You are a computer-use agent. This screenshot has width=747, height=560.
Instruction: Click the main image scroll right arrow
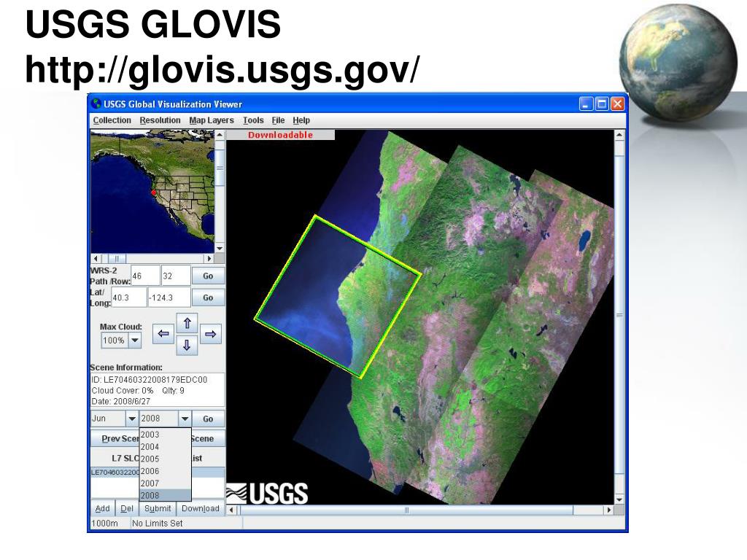click(x=608, y=510)
